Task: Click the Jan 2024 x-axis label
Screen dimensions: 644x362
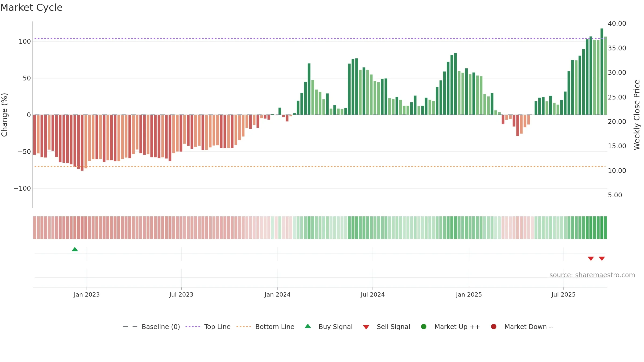Action: (x=277, y=295)
